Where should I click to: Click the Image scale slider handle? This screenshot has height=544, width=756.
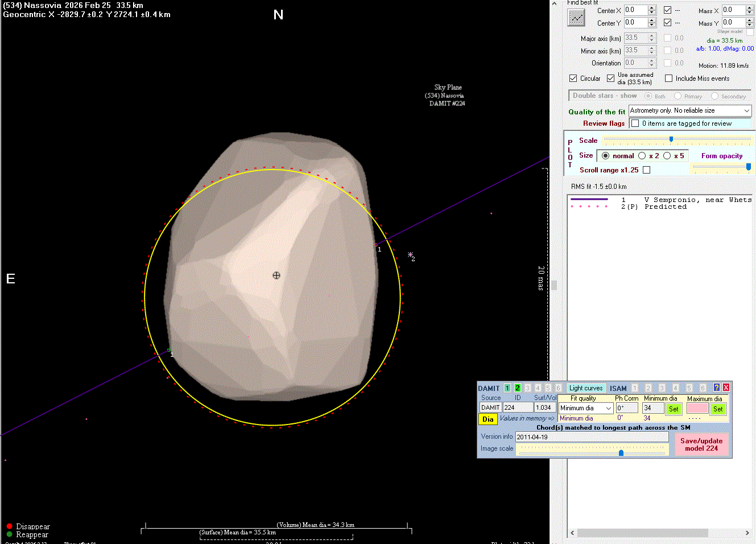[621, 452]
